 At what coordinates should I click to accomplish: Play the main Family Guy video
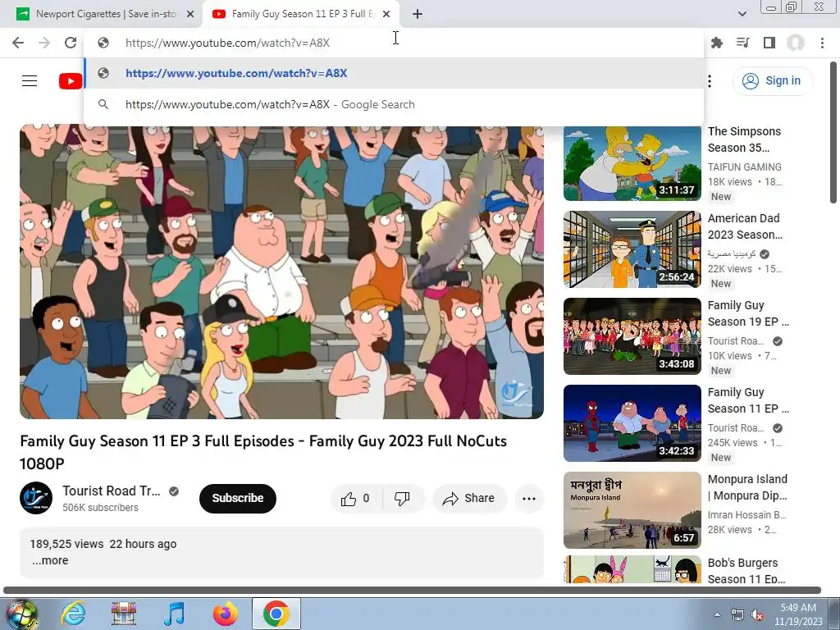click(x=282, y=272)
